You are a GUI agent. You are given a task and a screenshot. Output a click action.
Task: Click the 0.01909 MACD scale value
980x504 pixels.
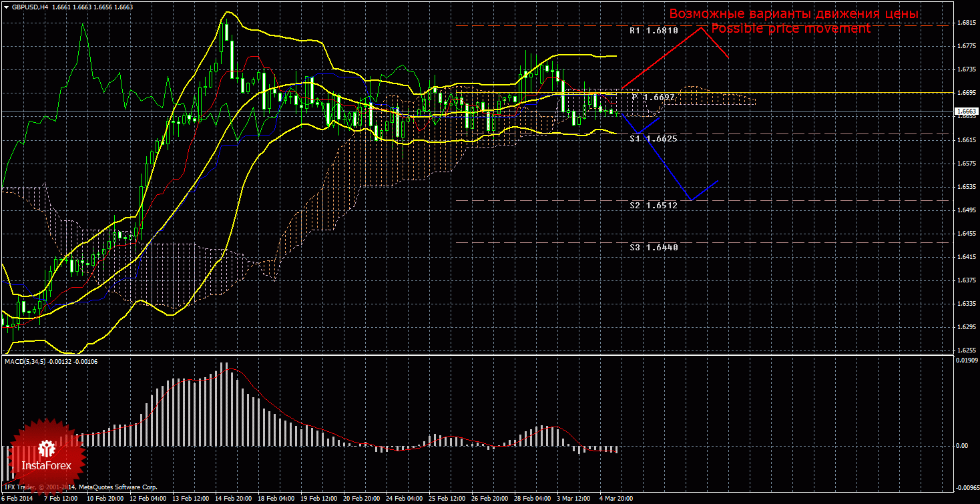(966, 360)
